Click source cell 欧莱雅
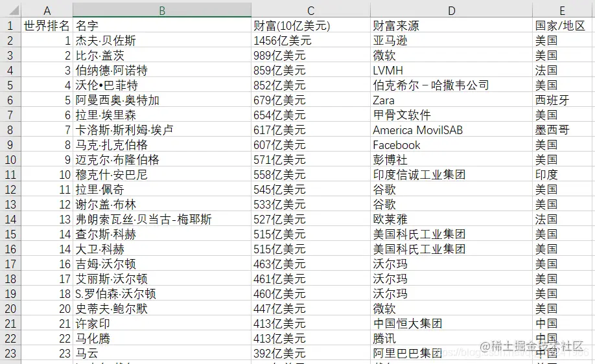This screenshot has height=364, width=595. point(451,219)
